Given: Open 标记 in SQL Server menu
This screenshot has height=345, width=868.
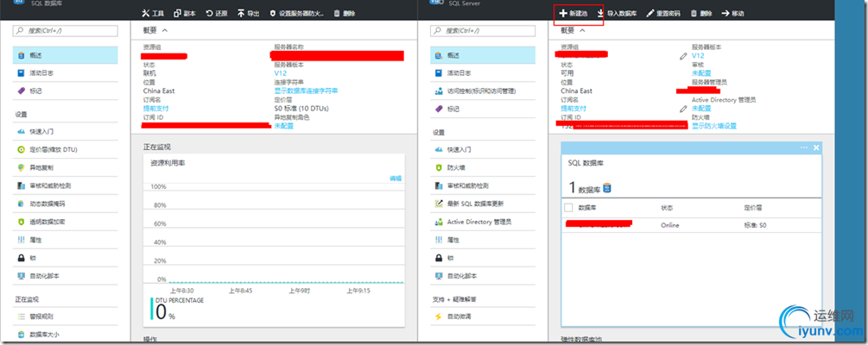Looking at the screenshot, I should click(483, 109).
